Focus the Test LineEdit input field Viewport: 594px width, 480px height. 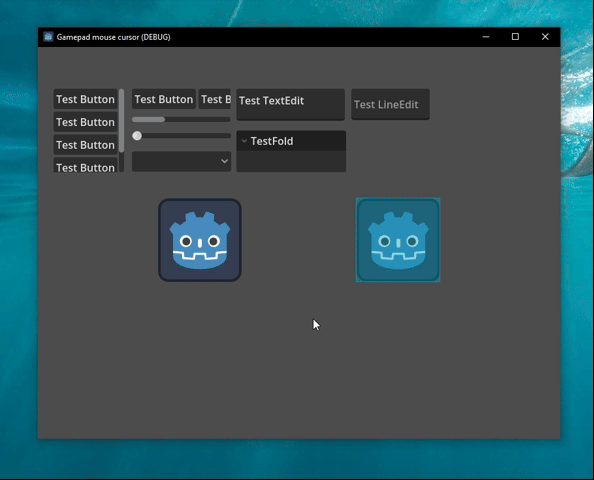[x=390, y=105]
